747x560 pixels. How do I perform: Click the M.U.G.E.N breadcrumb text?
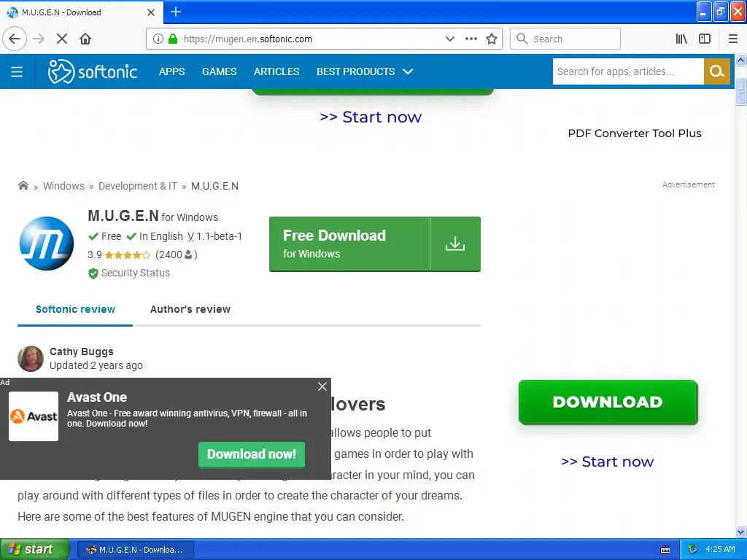[215, 186]
